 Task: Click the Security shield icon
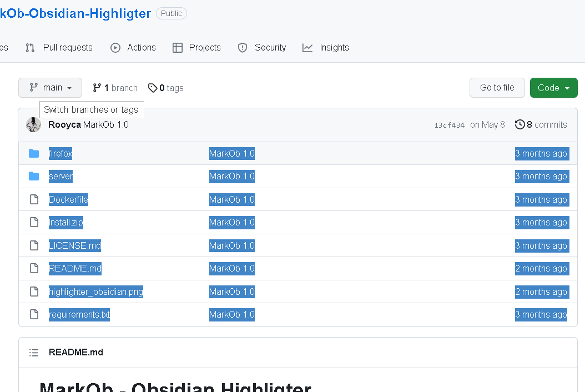pyautogui.click(x=243, y=48)
